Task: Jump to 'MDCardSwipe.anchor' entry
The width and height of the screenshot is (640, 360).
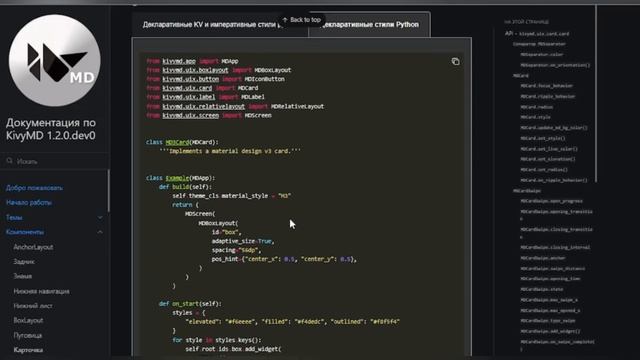Action: click(543, 258)
